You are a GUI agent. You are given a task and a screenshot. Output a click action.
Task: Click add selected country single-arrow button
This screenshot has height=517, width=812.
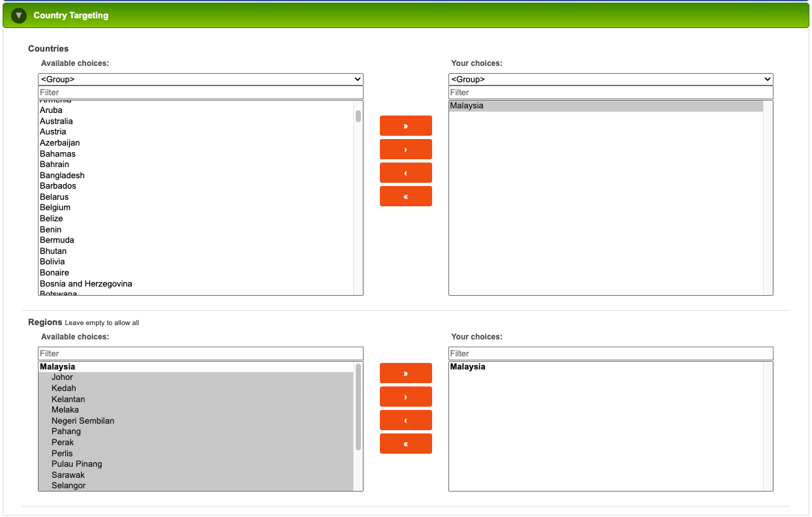(405, 149)
